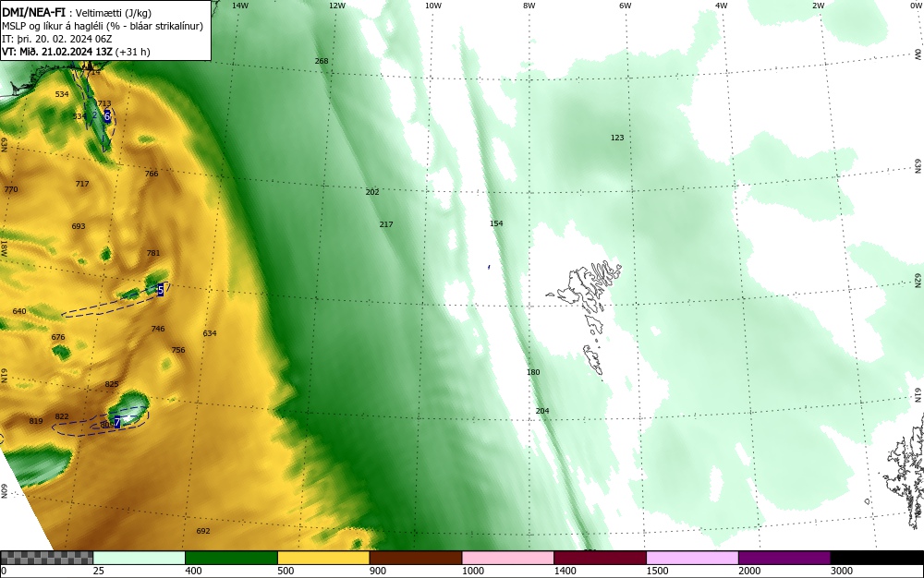Click the legend scale label 3000
924x578 pixels.
pyautogui.click(x=842, y=571)
